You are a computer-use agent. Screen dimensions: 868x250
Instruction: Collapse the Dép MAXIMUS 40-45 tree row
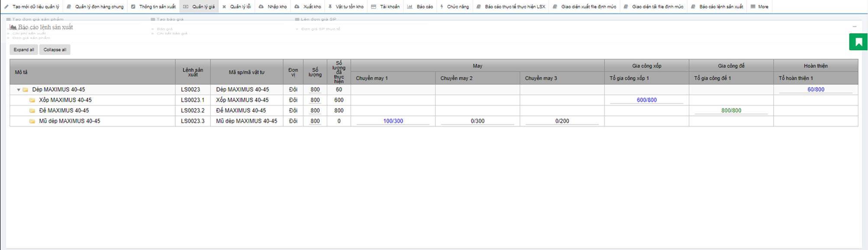coord(19,90)
